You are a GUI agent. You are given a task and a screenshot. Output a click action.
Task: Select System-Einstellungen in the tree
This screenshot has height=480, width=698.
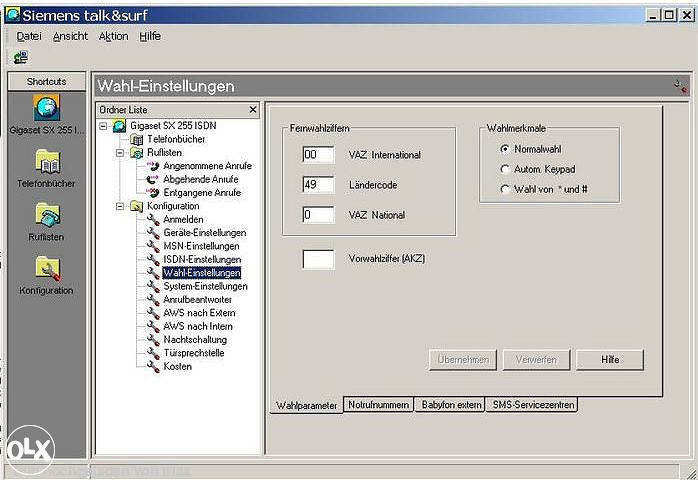205,286
